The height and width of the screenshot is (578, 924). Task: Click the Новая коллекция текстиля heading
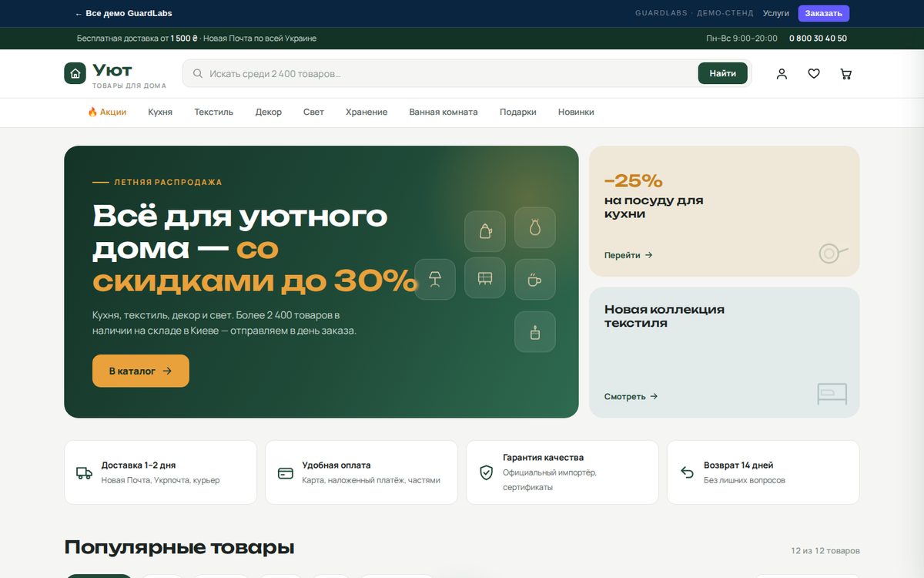coord(665,316)
